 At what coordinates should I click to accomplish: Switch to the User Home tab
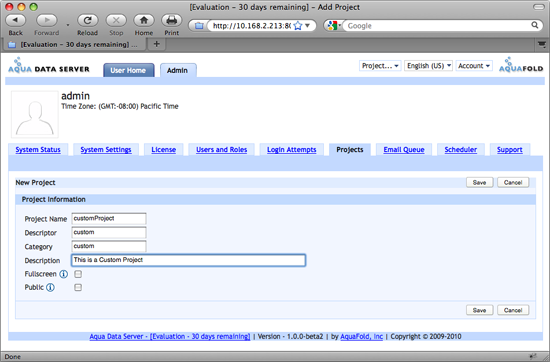tap(128, 70)
